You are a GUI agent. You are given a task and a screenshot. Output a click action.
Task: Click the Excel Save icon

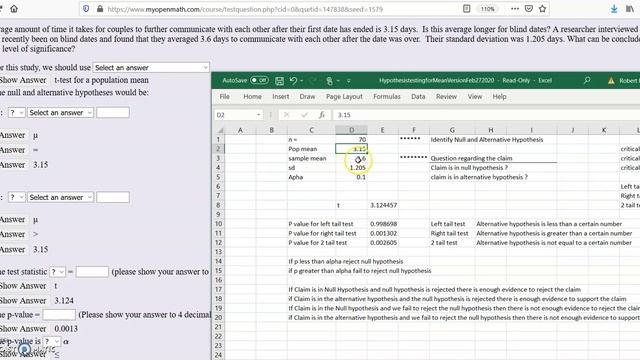click(279, 81)
